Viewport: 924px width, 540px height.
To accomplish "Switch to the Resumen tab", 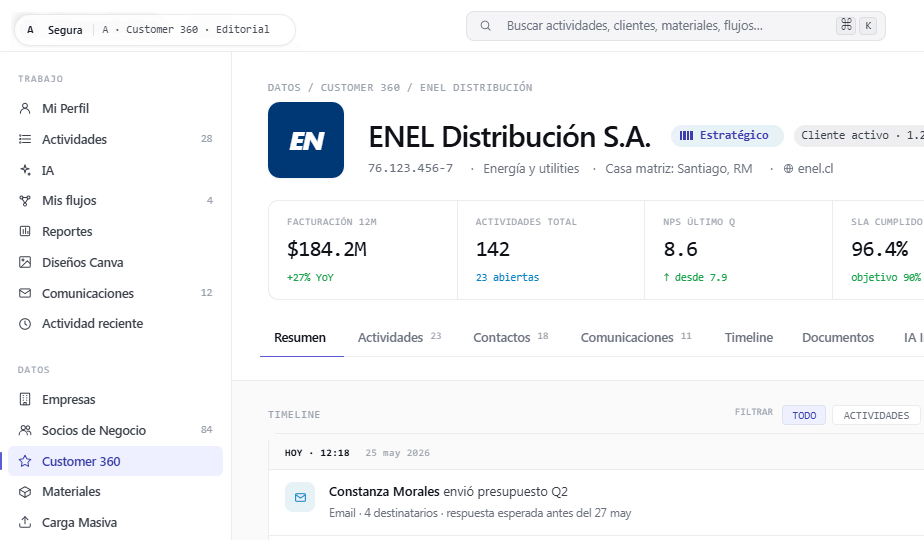I will [300, 338].
